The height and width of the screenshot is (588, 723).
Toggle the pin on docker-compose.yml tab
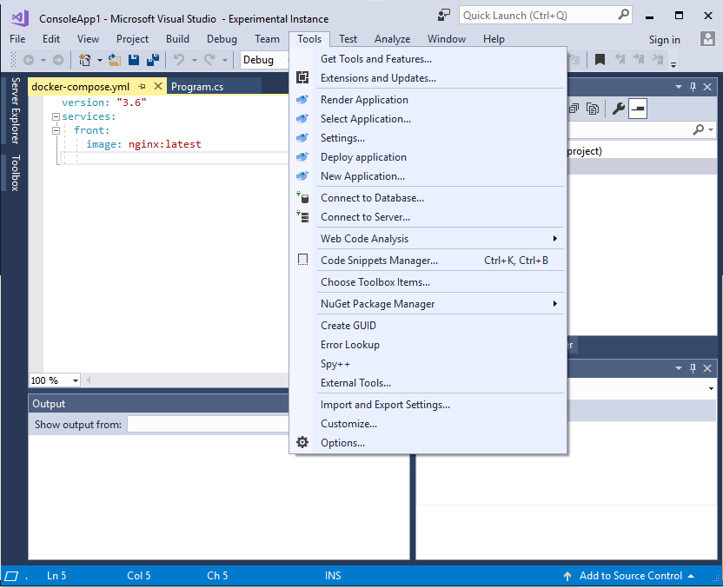point(142,87)
